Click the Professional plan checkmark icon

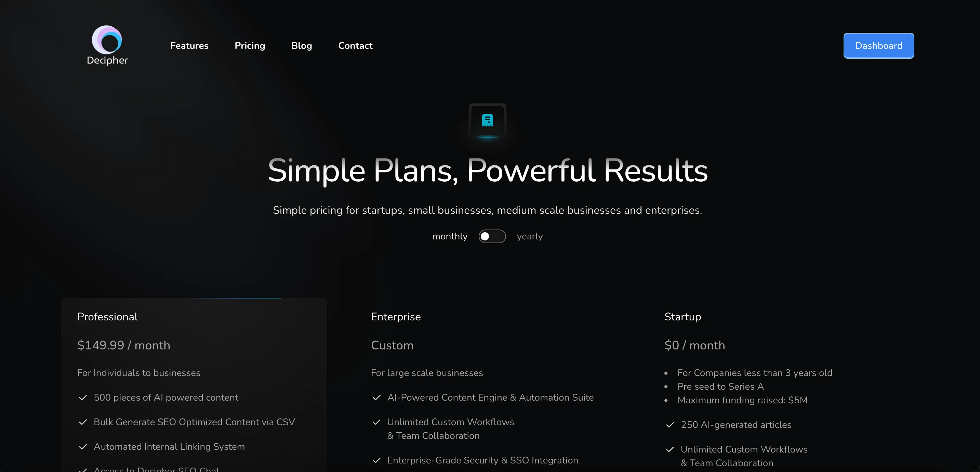pyautogui.click(x=82, y=397)
